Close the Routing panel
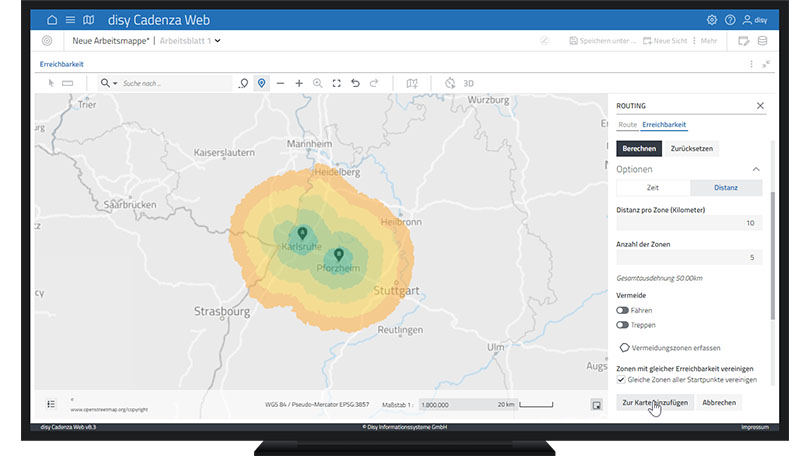This screenshot has width=810, height=456. 760,105
